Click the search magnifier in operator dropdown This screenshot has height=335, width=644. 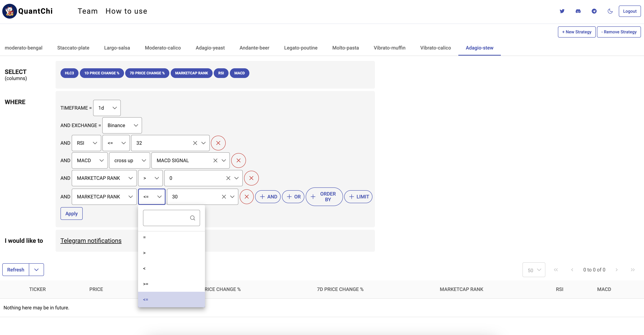point(192,218)
